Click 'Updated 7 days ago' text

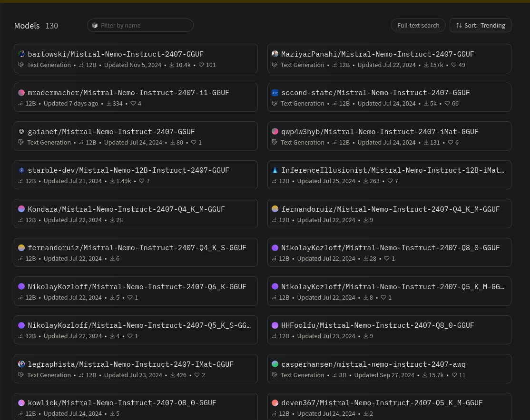[70, 103]
